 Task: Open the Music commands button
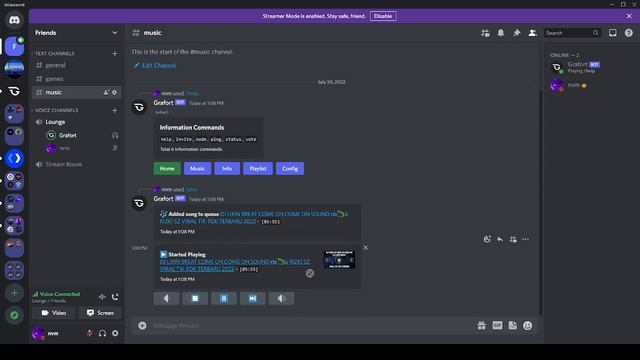click(x=198, y=169)
